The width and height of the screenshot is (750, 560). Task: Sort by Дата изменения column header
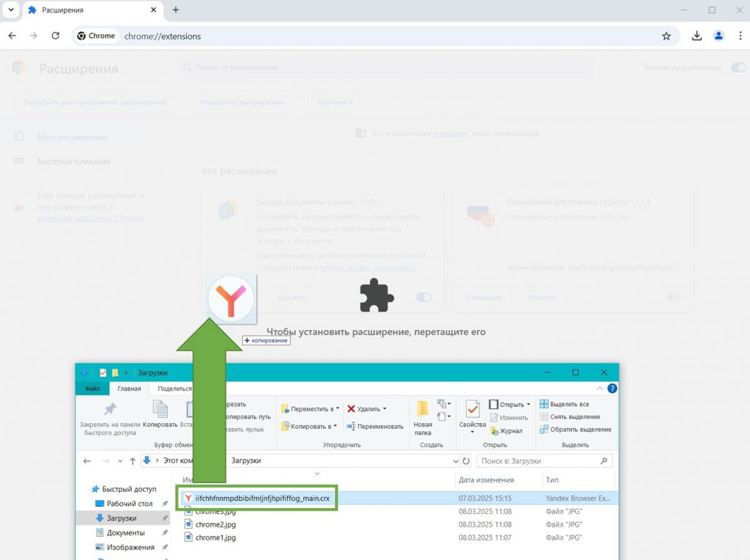pos(486,480)
